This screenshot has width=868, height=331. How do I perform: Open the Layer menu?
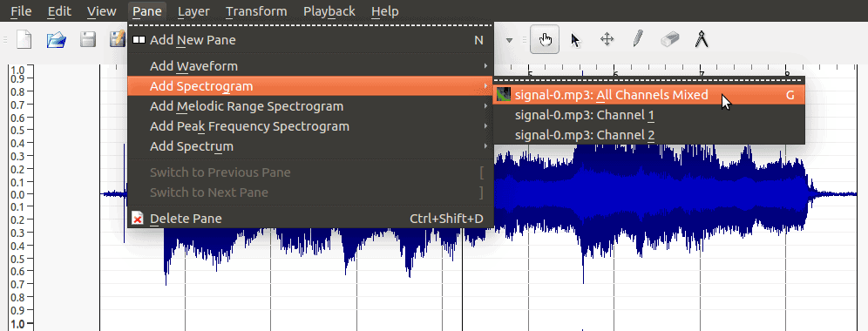(x=193, y=11)
